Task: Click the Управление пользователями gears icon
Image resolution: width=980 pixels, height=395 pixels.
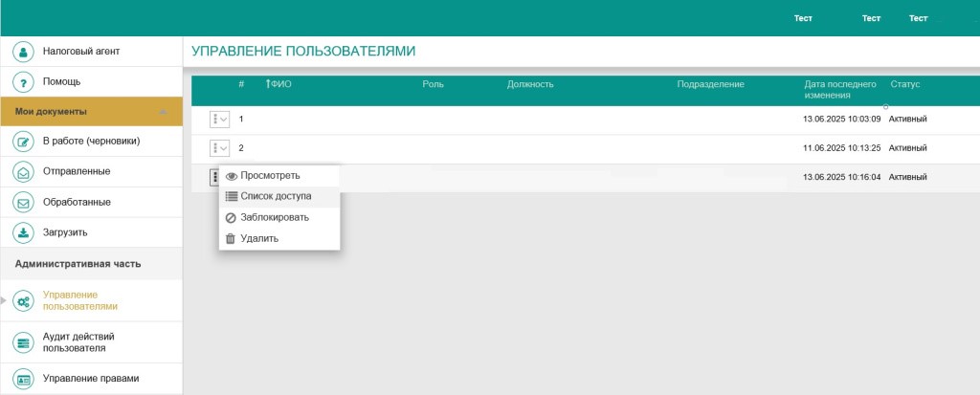Action: tap(24, 301)
